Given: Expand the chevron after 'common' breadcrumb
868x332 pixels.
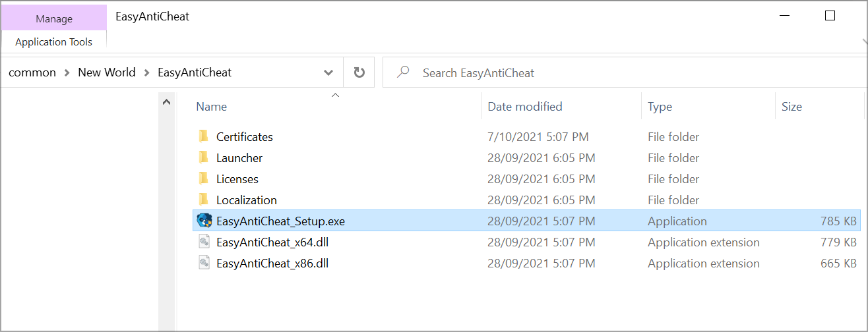Looking at the screenshot, I should (67, 72).
